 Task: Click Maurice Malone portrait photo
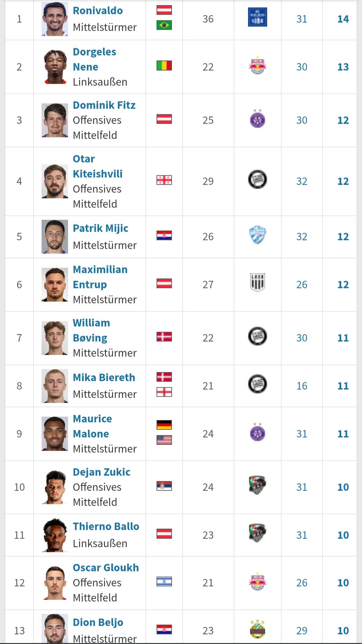55,433
